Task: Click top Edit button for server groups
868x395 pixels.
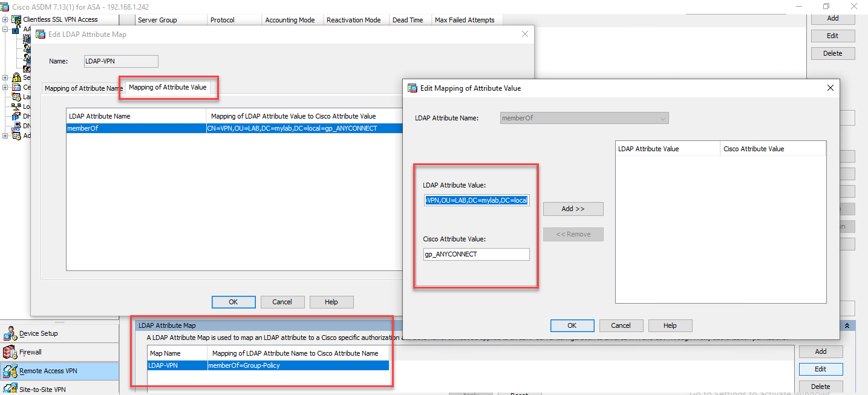Action: 832,36
